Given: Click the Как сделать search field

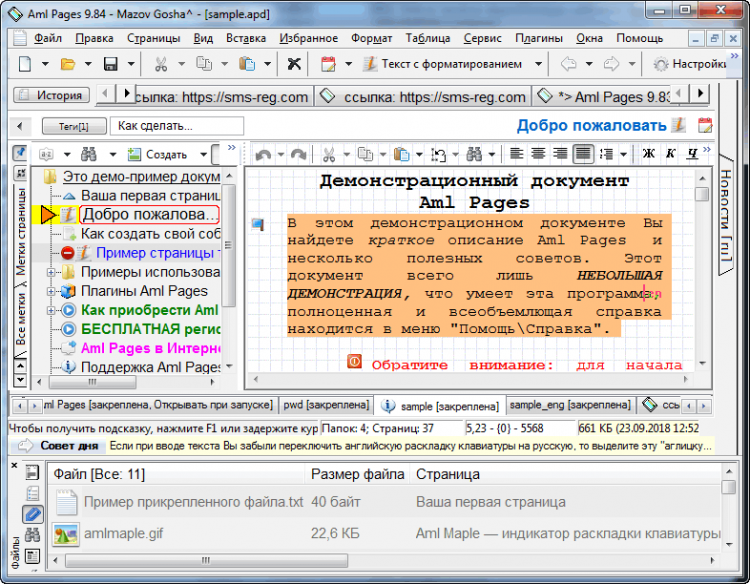Looking at the screenshot, I should click(x=177, y=127).
